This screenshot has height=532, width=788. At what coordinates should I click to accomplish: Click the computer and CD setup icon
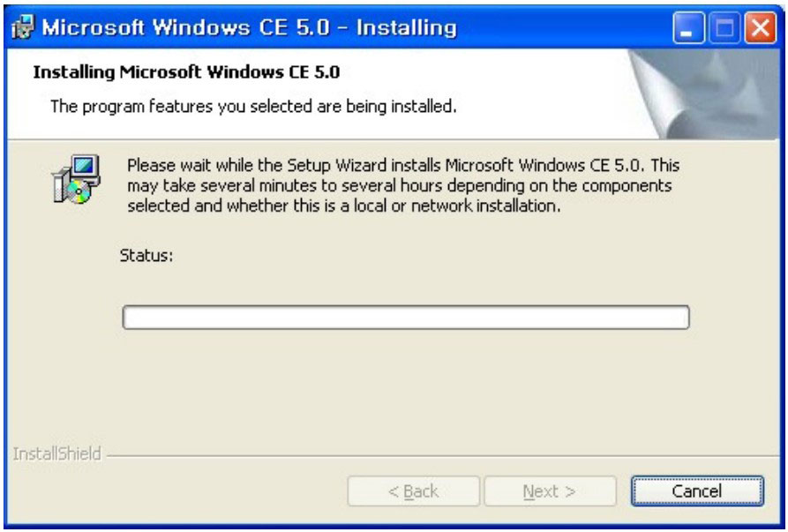click(76, 179)
